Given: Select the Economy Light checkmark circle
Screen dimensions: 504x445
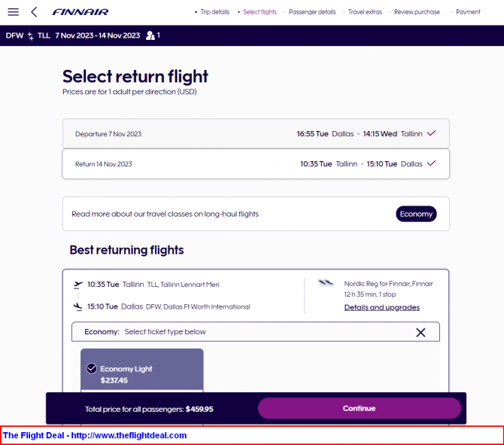Looking at the screenshot, I should point(92,368).
